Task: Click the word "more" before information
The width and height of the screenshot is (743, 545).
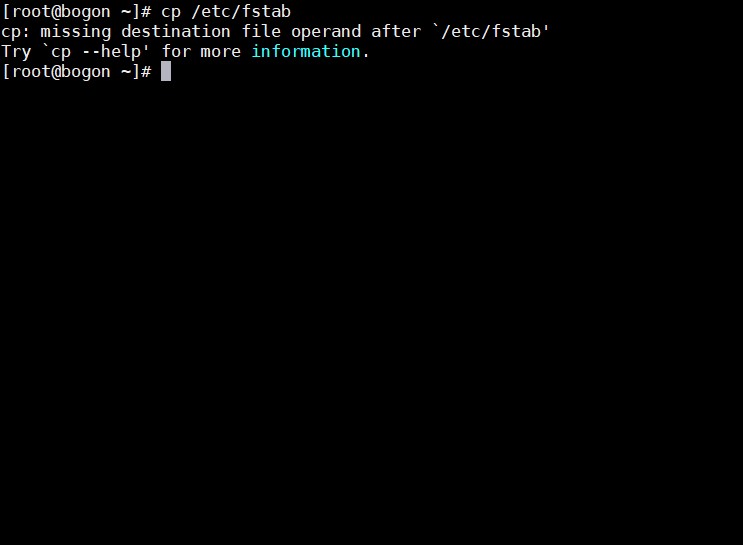Action: click(221, 52)
